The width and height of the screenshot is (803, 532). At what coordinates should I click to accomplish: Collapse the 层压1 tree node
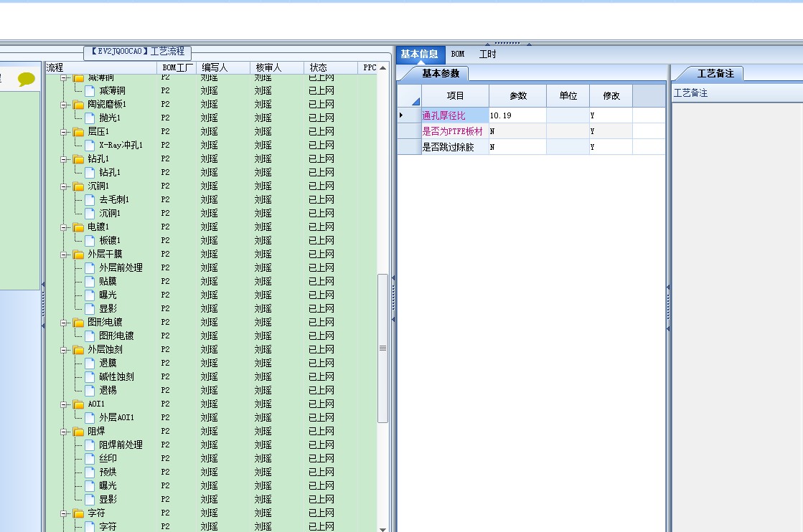pyautogui.click(x=63, y=132)
